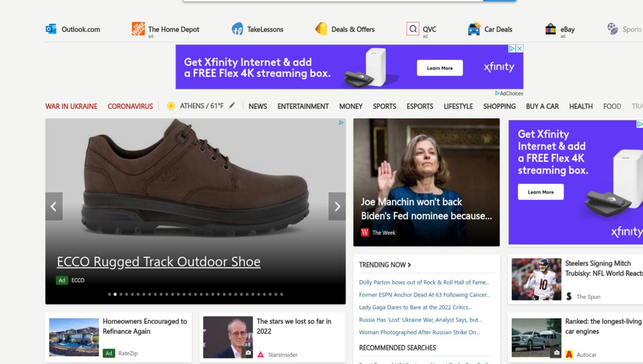Select the first carousel dot indicator
This screenshot has width=643, height=364.
[x=109, y=294]
